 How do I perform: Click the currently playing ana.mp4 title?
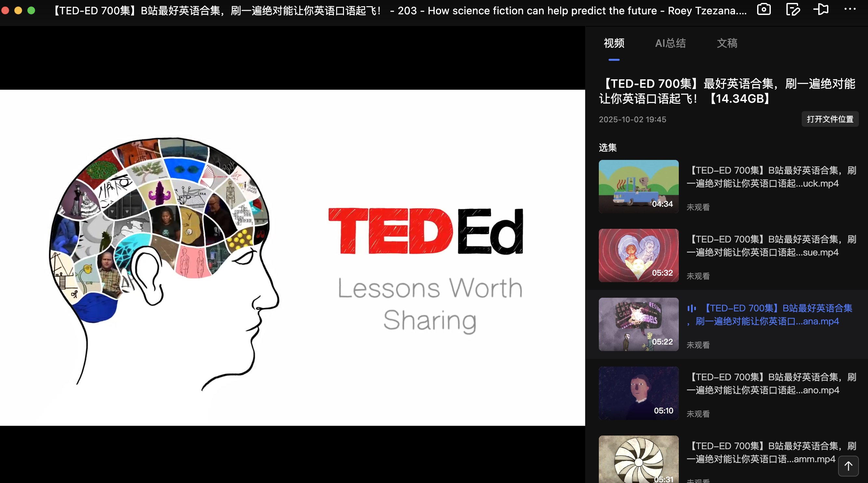[775, 315]
